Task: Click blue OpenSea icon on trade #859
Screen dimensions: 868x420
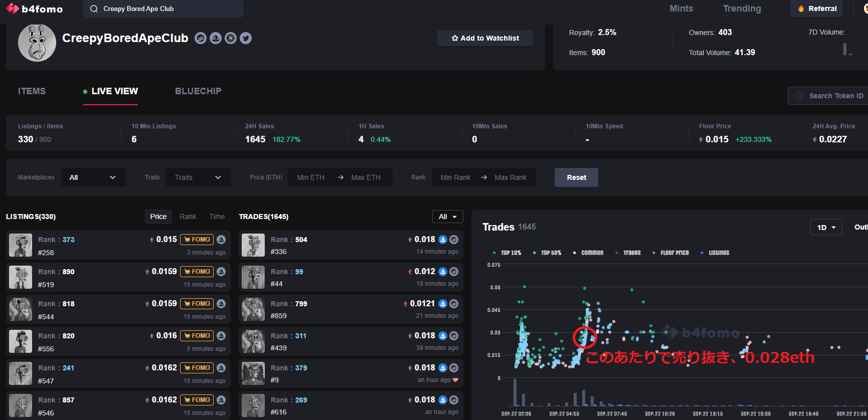Action: pos(443,304)
